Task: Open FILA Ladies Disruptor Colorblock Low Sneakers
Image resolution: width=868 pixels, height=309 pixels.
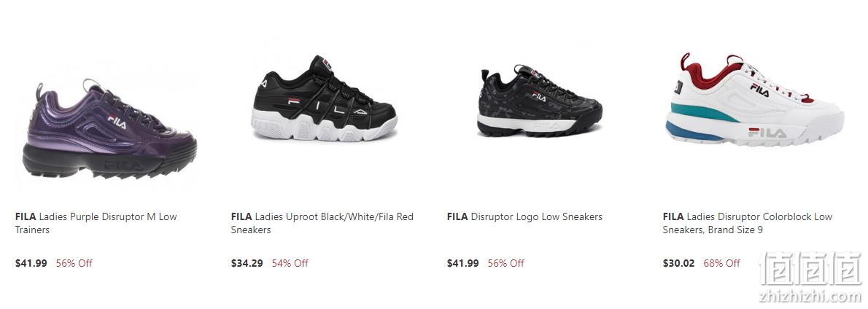Action: click(748, 223)
